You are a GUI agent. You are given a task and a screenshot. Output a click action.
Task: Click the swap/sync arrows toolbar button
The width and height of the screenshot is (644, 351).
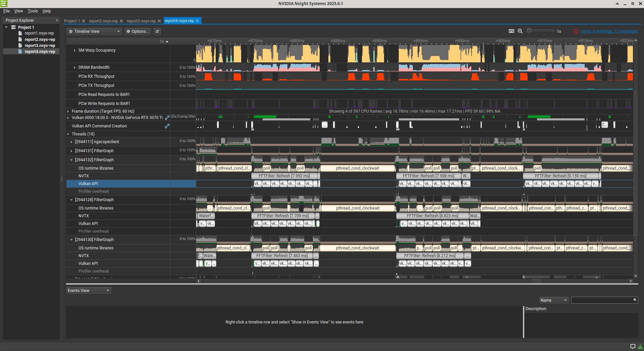(x=157, y=32)
